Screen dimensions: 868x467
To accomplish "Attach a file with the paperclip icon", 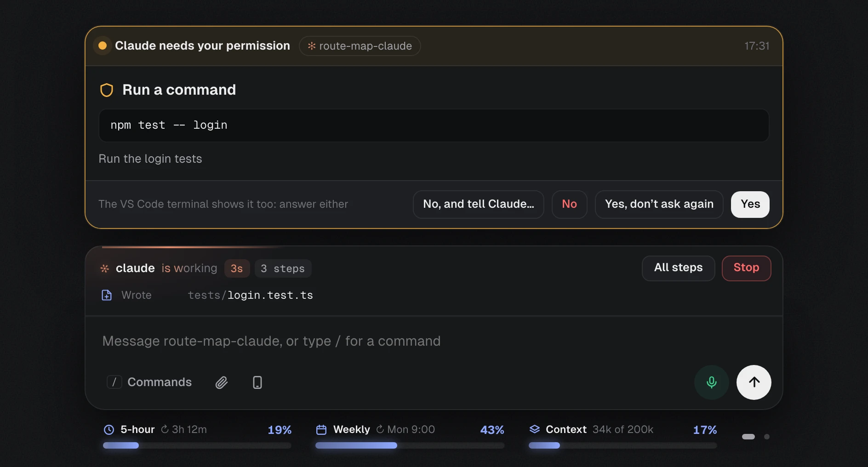I will 222,382.
